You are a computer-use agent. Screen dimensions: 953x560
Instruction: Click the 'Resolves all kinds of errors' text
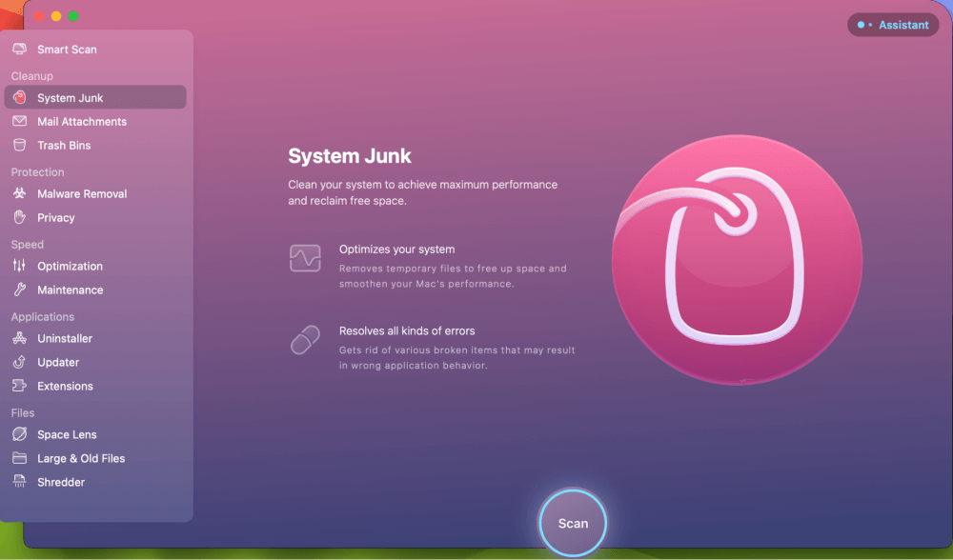pyautogui.click(x=407, y=331)
